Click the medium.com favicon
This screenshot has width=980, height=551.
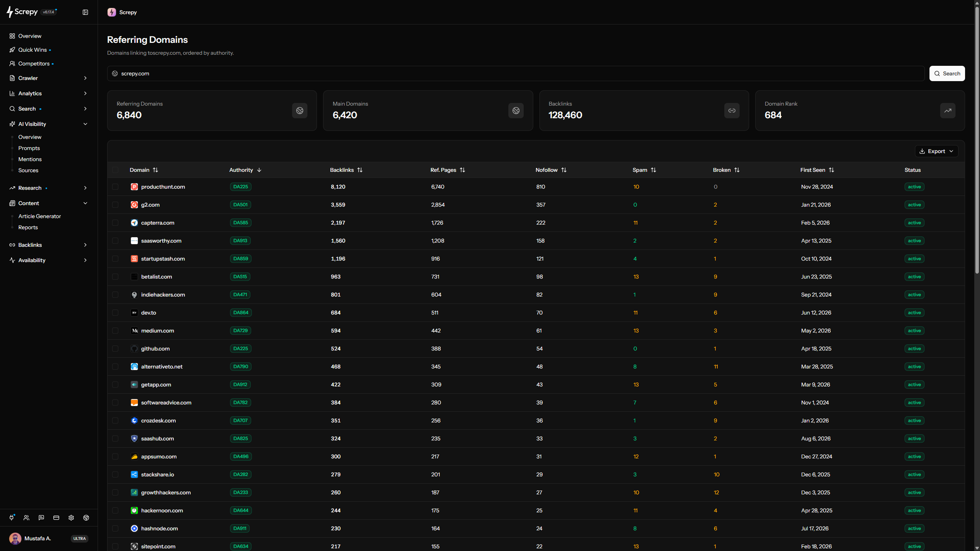[134, 331]
